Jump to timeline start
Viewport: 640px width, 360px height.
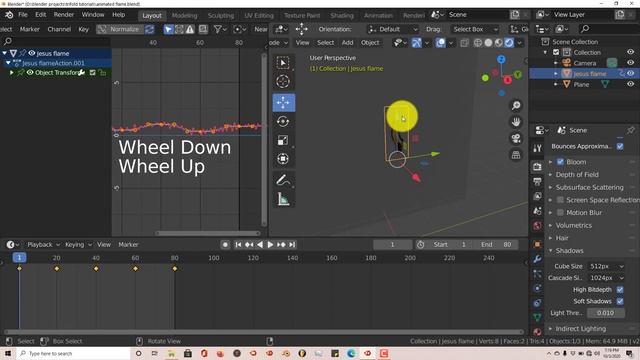238,244
